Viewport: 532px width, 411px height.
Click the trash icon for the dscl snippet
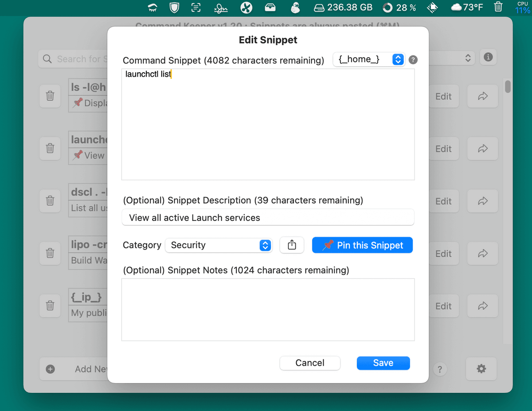[50, 201]
